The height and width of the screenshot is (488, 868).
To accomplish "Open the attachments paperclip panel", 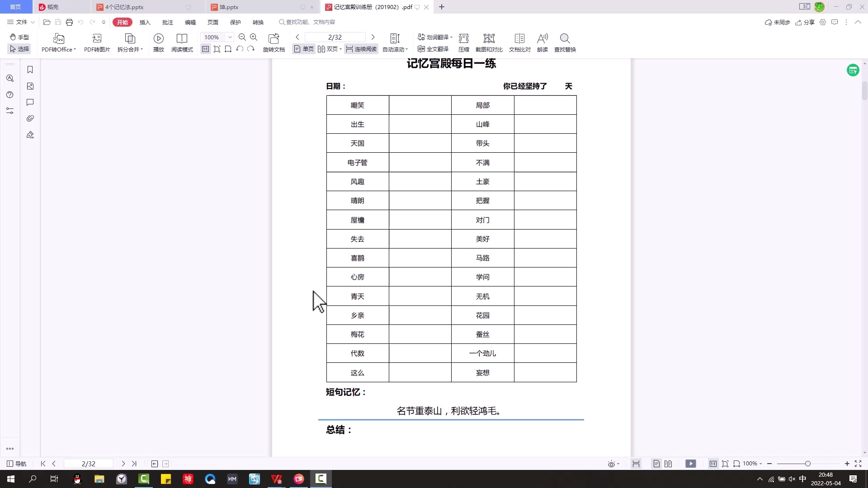I will (30, 118).
